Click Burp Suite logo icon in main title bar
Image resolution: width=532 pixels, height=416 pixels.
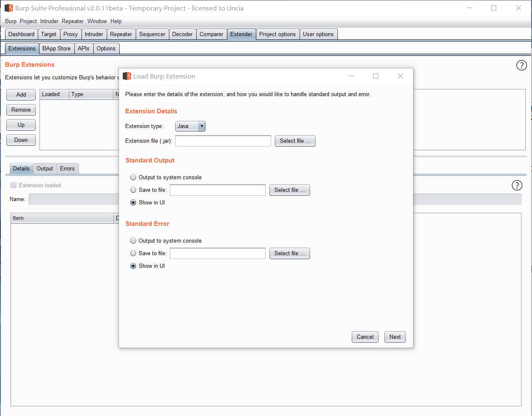(9, 8)
